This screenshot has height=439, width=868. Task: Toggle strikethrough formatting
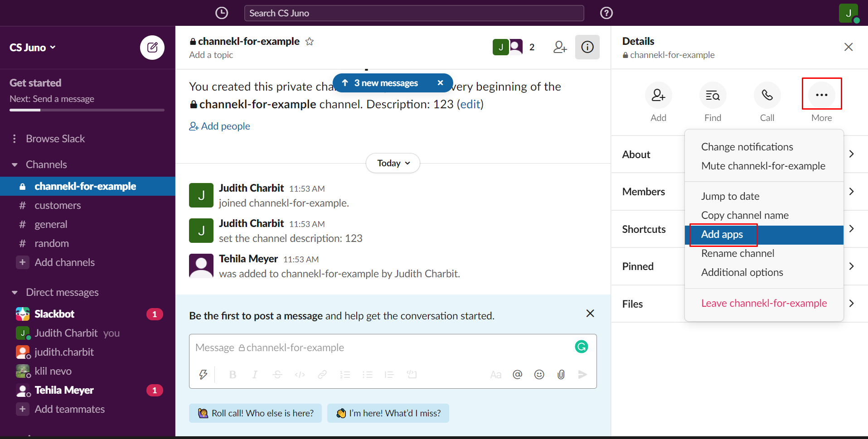[x=277, y=375]
